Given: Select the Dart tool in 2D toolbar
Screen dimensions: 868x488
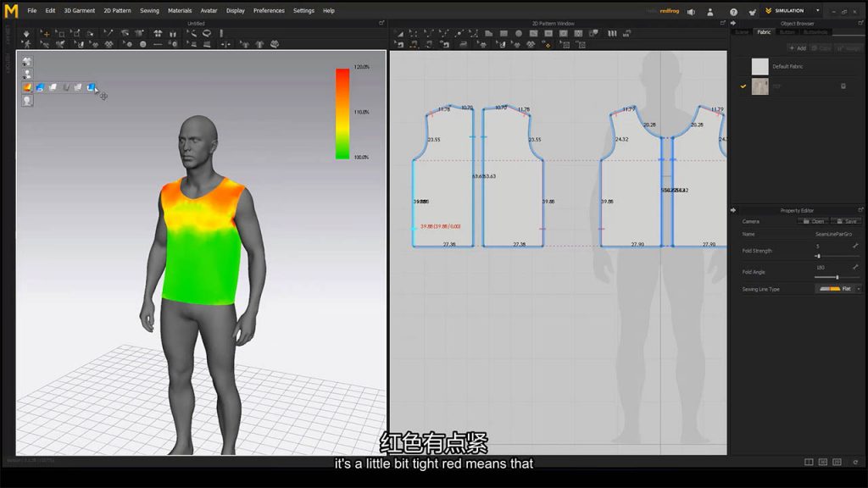Looking at the screenshot, I should (578, 34).
